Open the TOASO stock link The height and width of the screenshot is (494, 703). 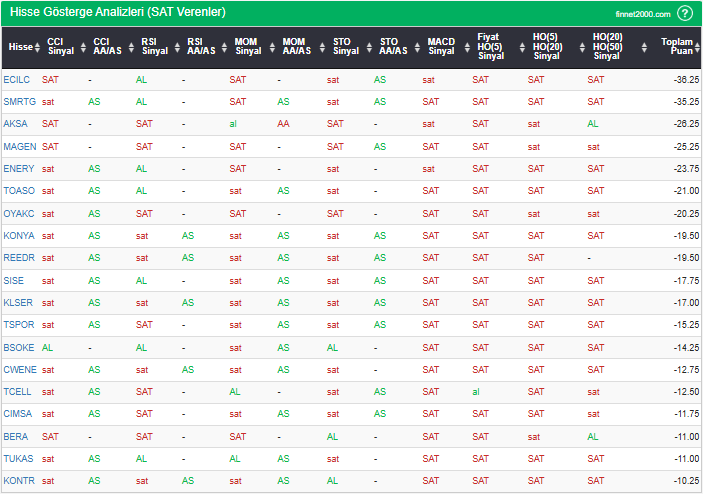pos(19,191)
